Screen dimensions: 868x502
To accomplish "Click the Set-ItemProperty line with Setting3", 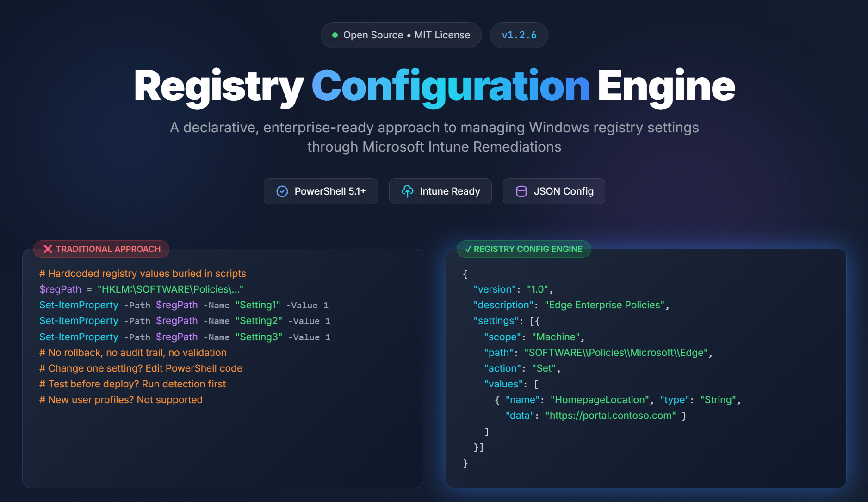I will pos(185,337).
